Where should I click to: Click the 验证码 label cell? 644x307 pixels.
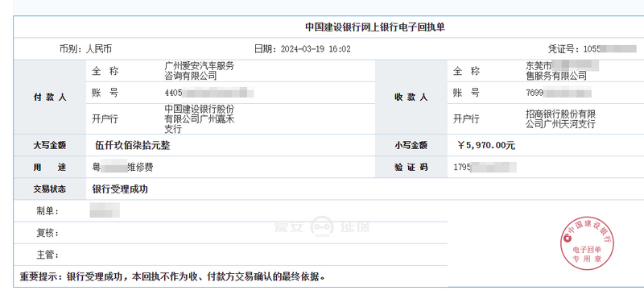(x=411, y=168)
